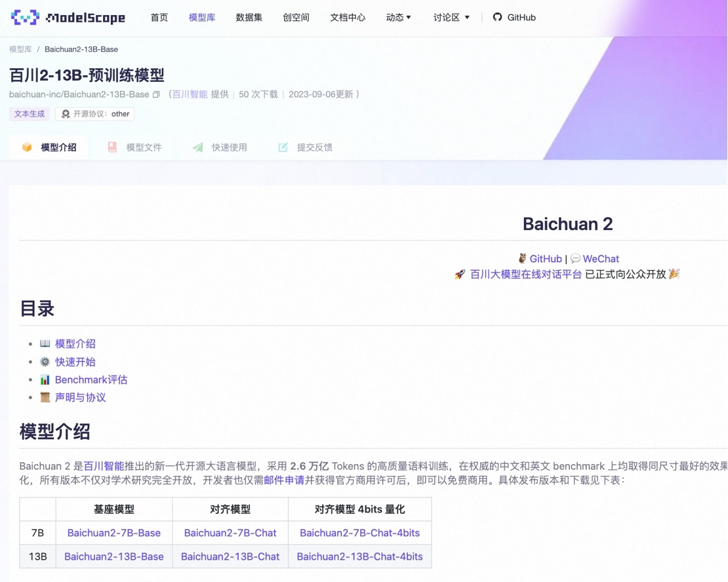This screenshot has width=728, height=582.
Task: Click the scroll icon by 声明与协议
Action: pos(45,397)
